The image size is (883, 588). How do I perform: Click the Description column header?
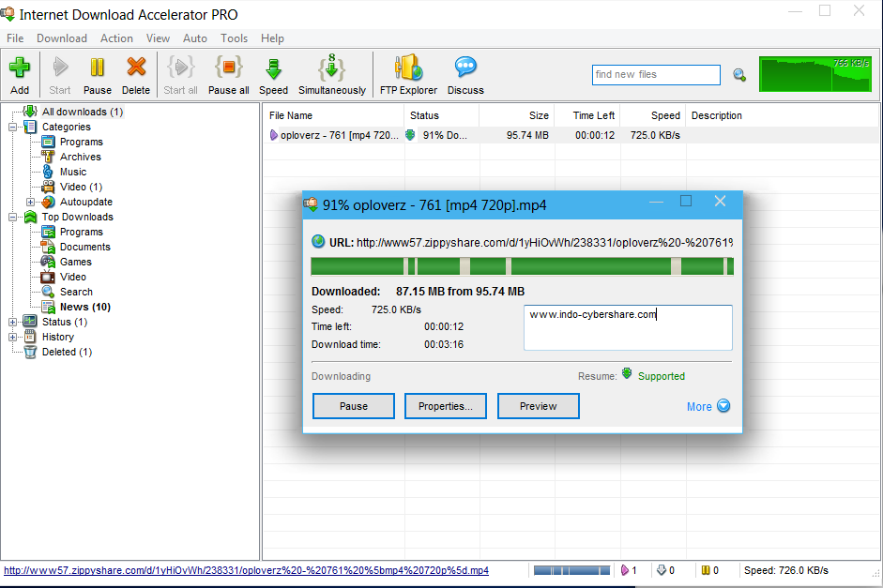[x=783, y=115]
